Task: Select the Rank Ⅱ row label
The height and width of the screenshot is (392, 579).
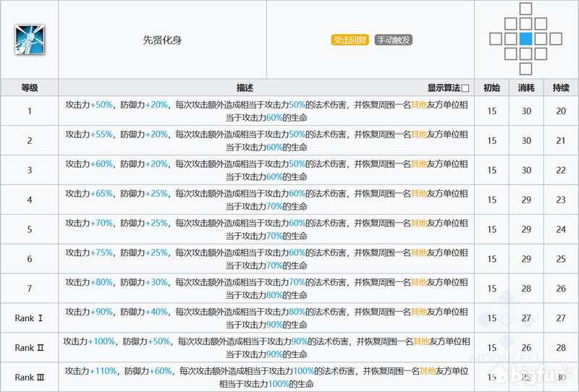Action: point(29,348)
